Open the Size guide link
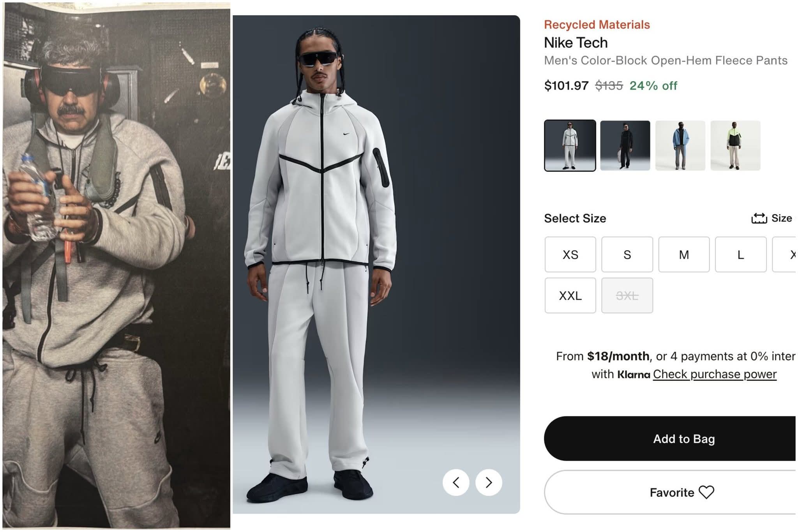 [781, 218]
